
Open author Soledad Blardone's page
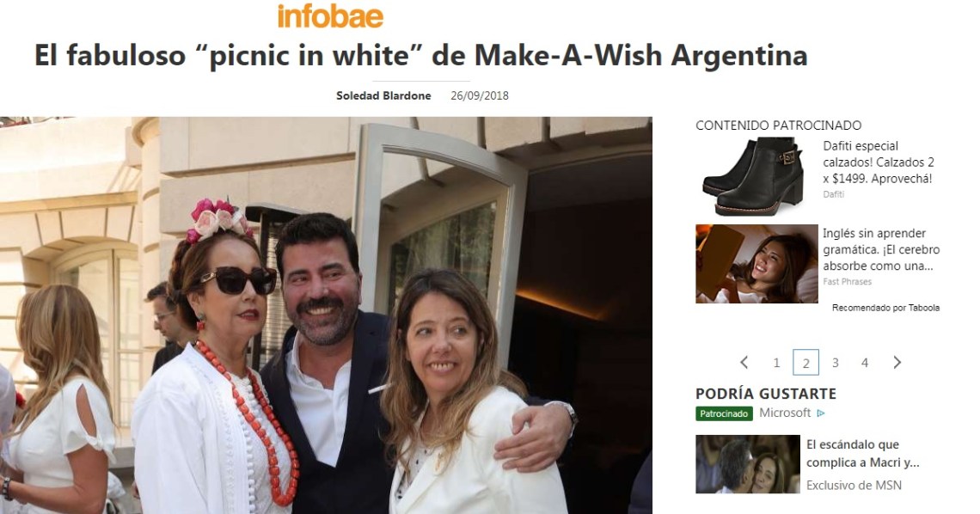click(383, 95)
